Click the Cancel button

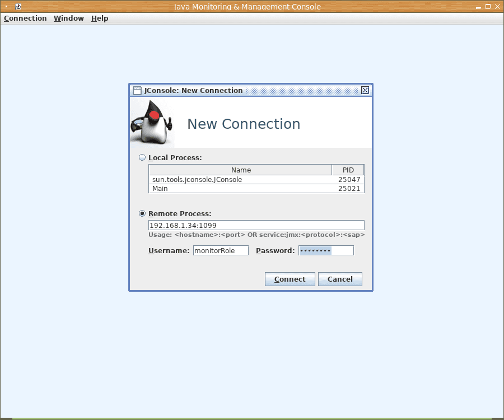340,279
